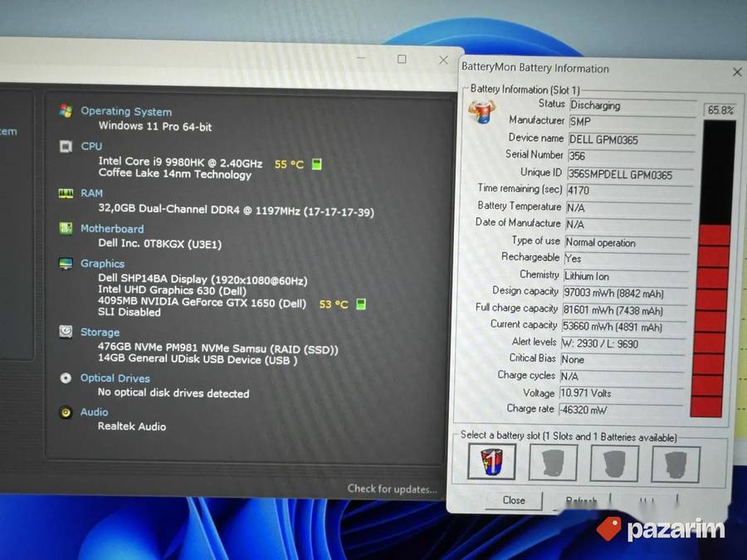Click the GPU temperature indicator icon

[361, 304]
